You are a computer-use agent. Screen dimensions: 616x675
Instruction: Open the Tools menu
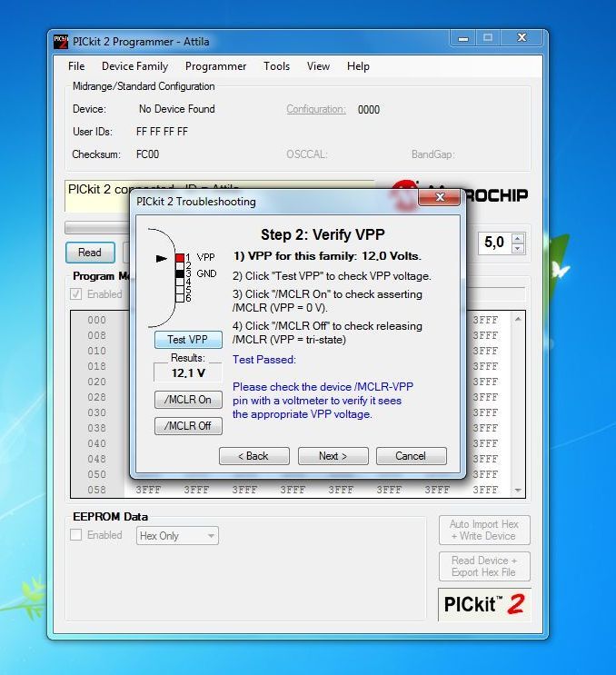coord(276,66)
